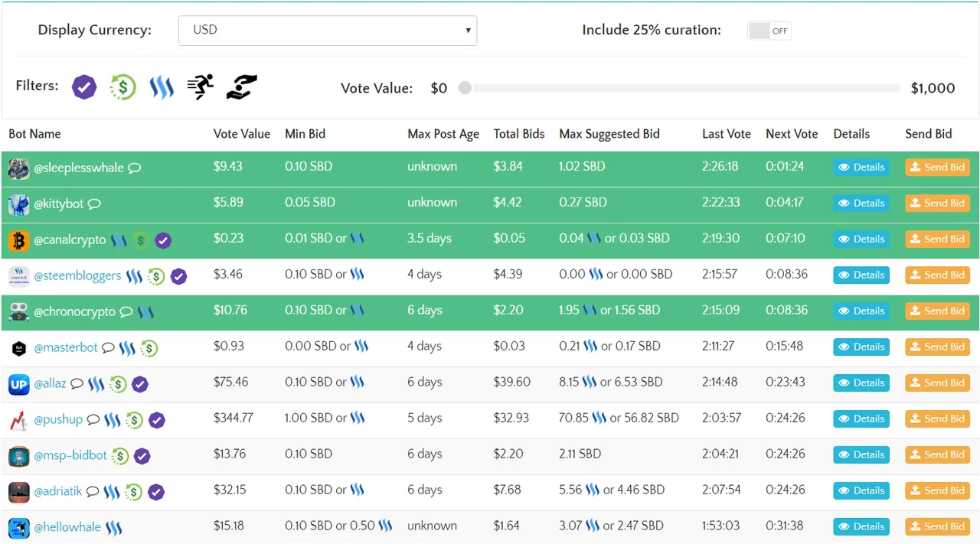Click the Vote Value slider handle
980x544 pixels.
[x=465, y=88]
